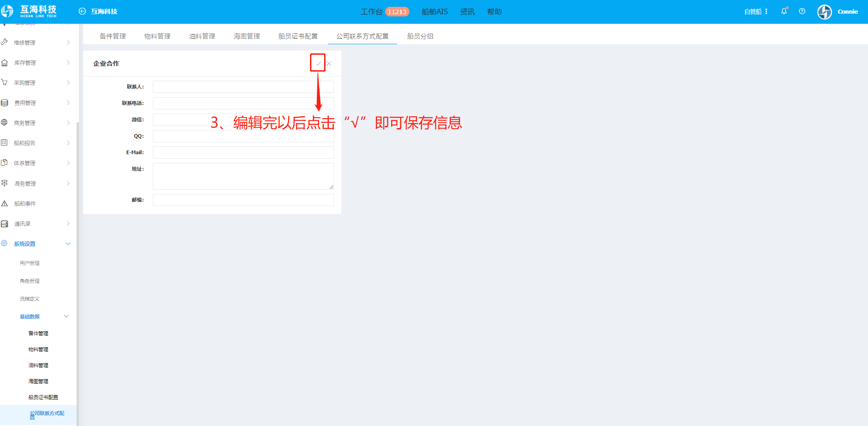Image resolution: width=868 pixels, height=426 pixels.
Task: Expand the 商务管理 chevron
Action: coord(68,123)
